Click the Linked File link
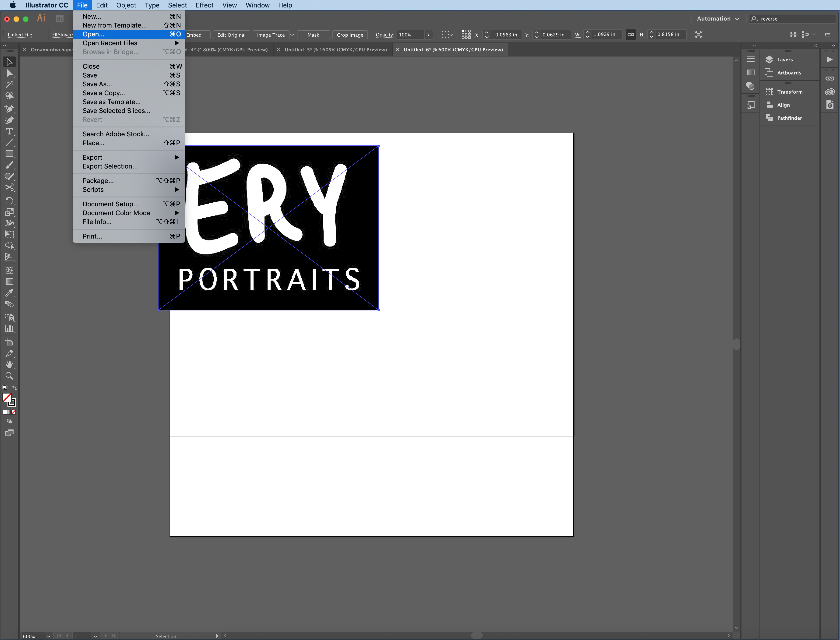 (x=20, y=35)
